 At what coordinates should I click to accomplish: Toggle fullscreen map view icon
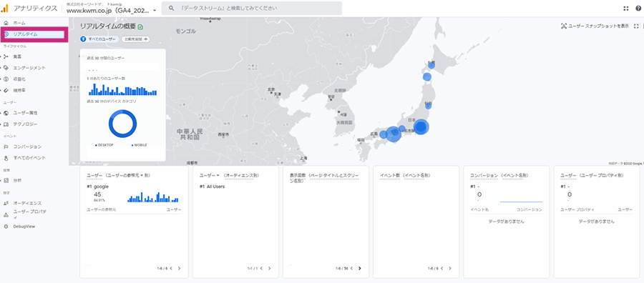(636, 26)
